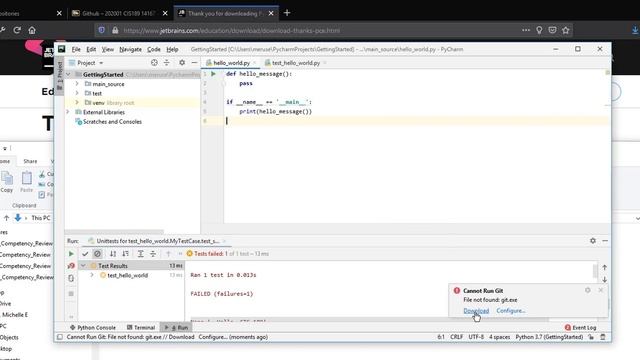Viewport: 640px width, 360px height.
Task: Click the run gutter arrow on line 1
Action: pos(213,74)
